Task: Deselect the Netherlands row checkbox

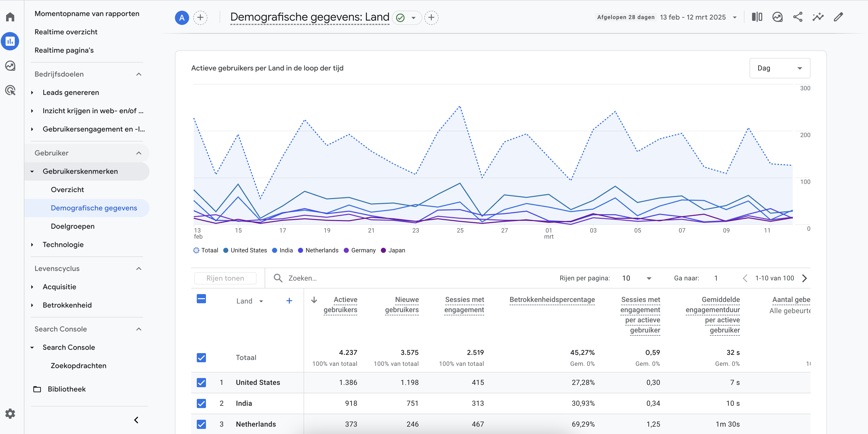Action: tap(201, 424)
